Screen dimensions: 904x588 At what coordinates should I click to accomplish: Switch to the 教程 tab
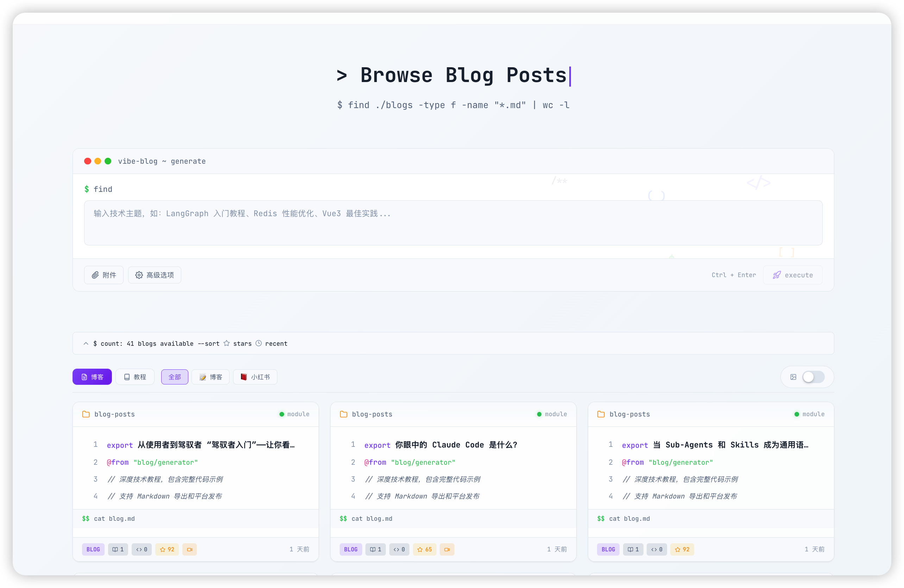click(135, 377)
